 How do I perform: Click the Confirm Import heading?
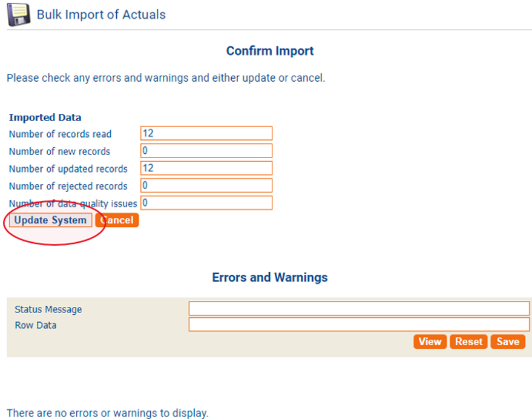270,51
